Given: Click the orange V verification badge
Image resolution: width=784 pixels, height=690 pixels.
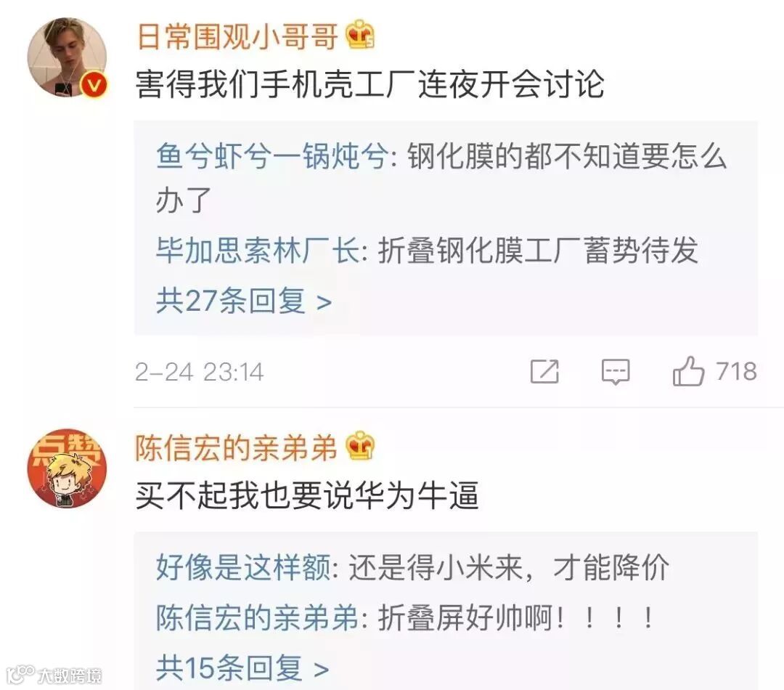Looking at the screenshot, I should click(94, 84).
